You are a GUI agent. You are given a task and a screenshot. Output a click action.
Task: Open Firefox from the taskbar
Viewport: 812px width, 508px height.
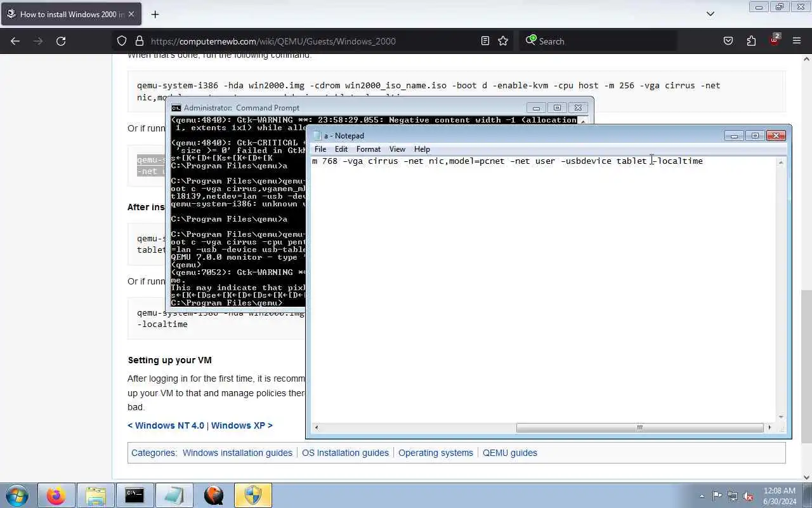[x=56, y=495]
